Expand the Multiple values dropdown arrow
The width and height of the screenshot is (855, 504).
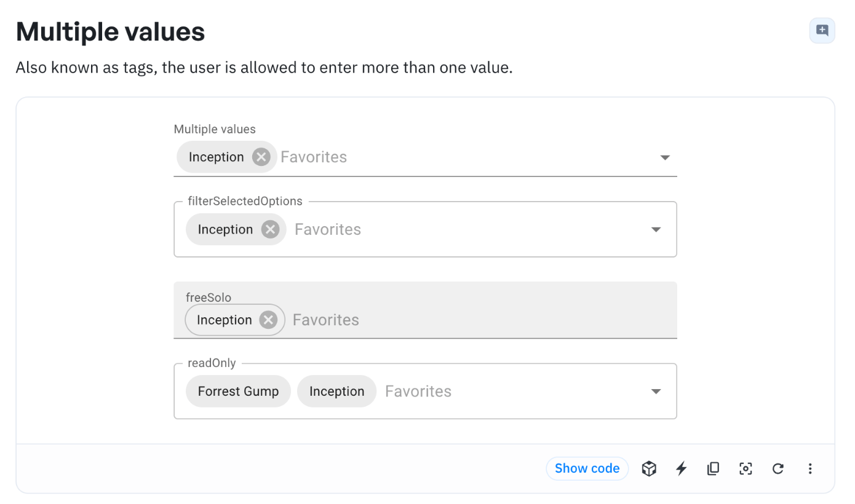click(x=665, y=157)
